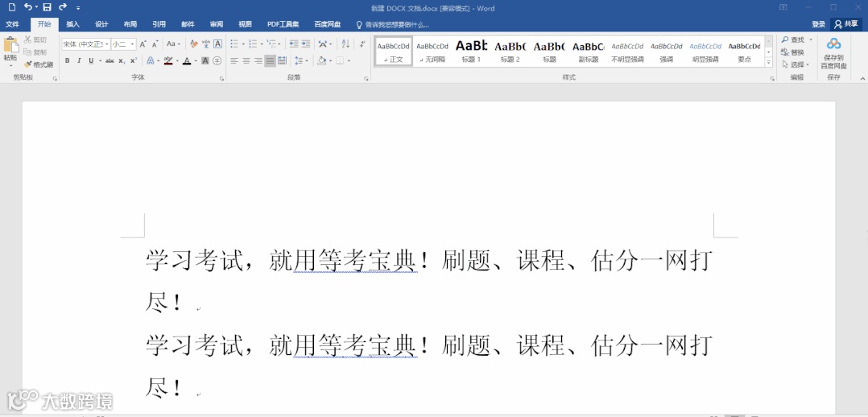Open the font name dropdown (宋体)
Viewport: 868px width, 417px height.
tap(107, 43)
